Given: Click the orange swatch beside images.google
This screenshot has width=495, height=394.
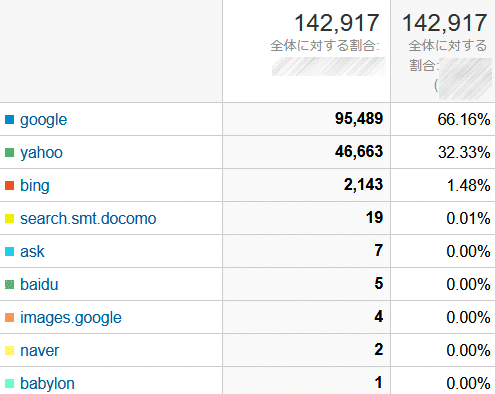Looking at the screenshot, I should (9, 318).
